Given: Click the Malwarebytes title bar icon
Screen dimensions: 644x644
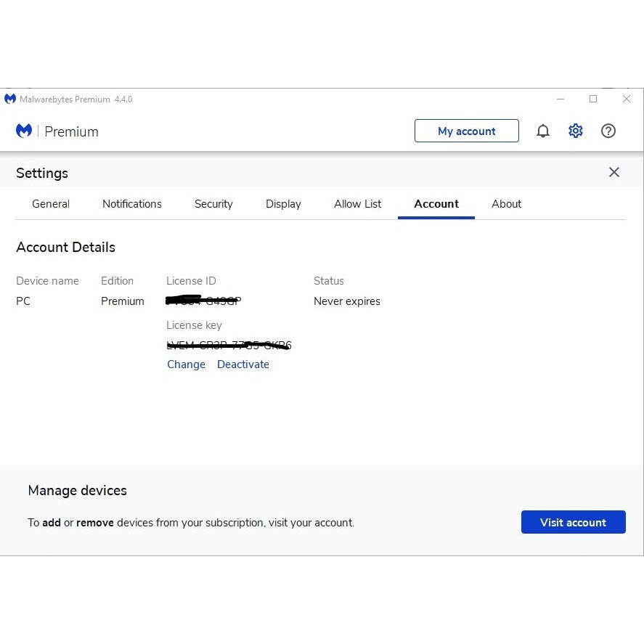Looking at the screenshot, I should pyautogui.click(x=10, y=99).
